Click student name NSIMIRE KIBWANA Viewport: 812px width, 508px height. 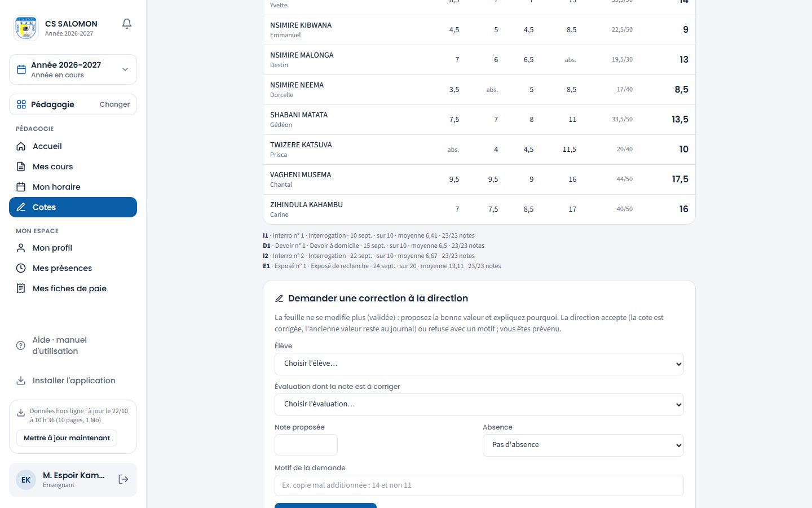pos(301,25)
